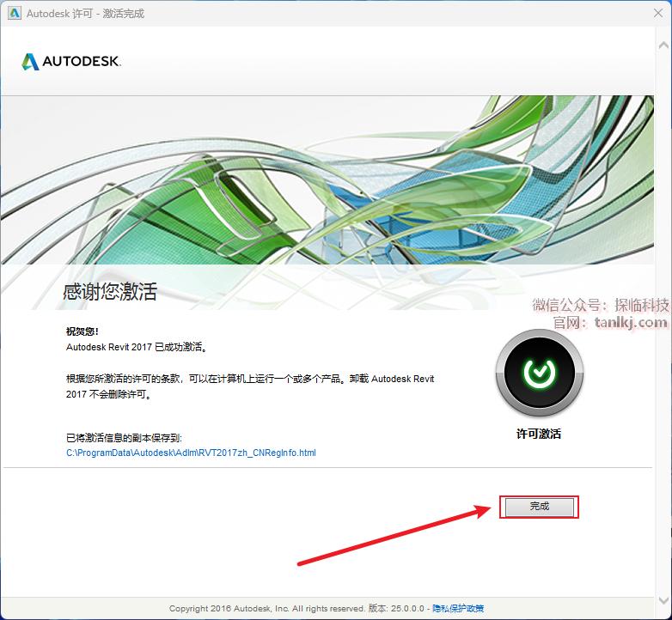
Task: Close the Autodesk license window
Action: [658, 13]
